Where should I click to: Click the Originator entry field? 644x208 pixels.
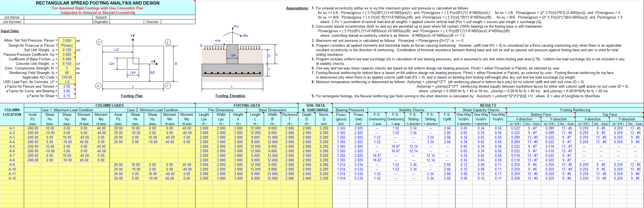(x=127, y=22)
